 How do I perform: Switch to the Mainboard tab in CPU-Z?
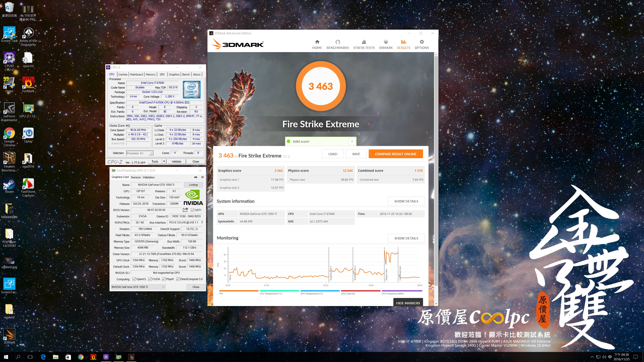137,74
